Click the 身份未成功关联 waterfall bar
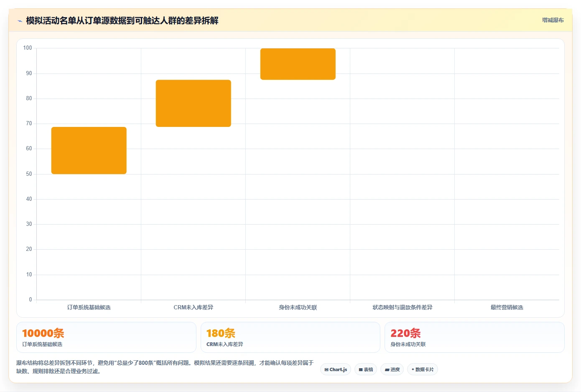 point(298,64)
